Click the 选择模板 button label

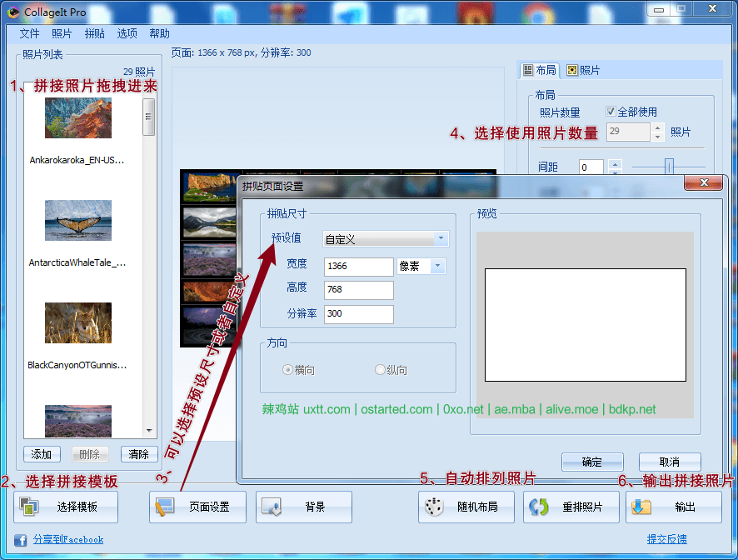[x=77, y=507]
